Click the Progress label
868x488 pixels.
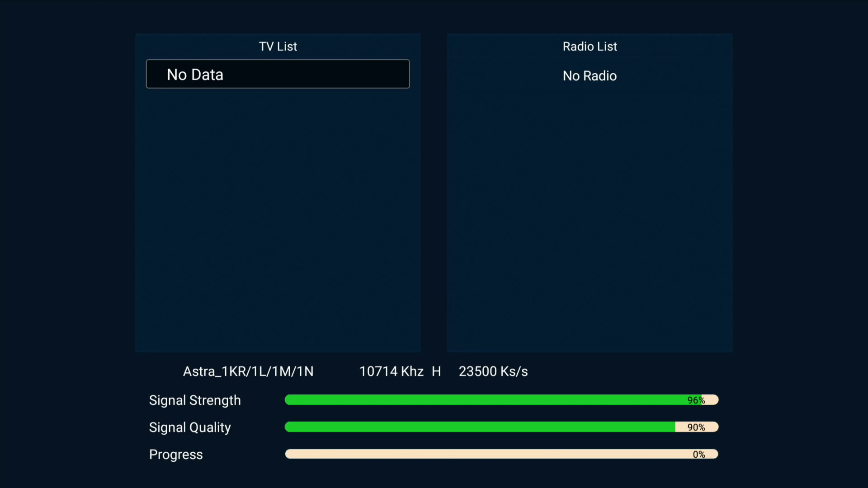click(176, 455)
